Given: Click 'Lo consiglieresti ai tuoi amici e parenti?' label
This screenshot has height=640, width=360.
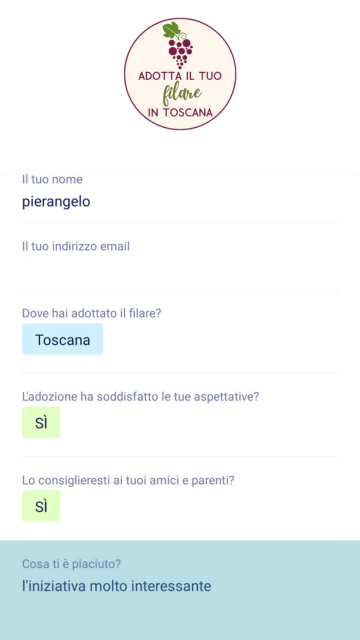Looking at the screenshot, I should (x=128, y=480).
